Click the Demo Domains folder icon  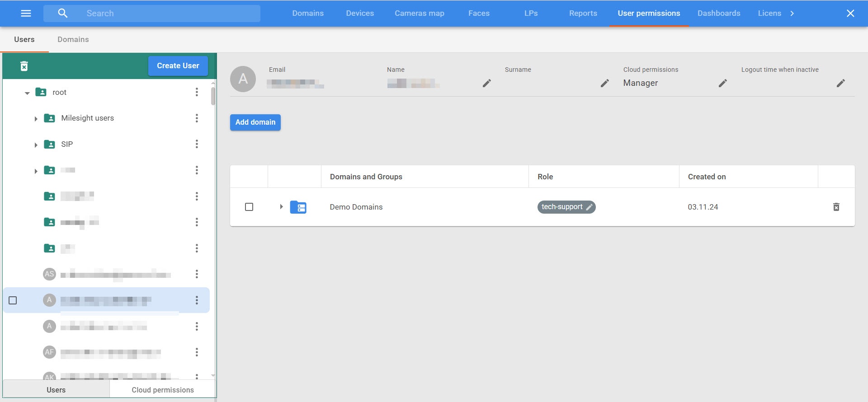point(298,207)
